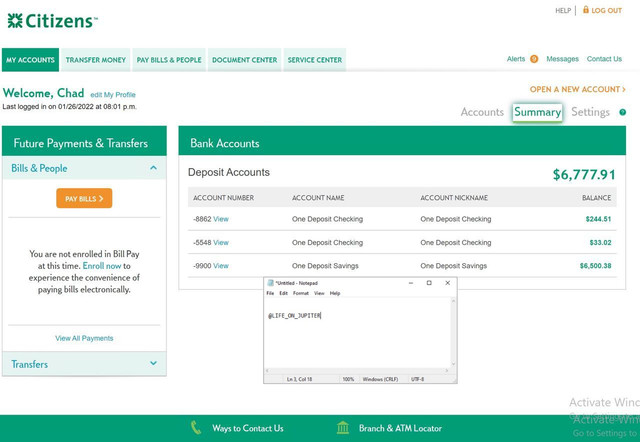Click the orange Pay Bills button
The image size is (640, 442).
pyautogui.click(x=84, y=198)
